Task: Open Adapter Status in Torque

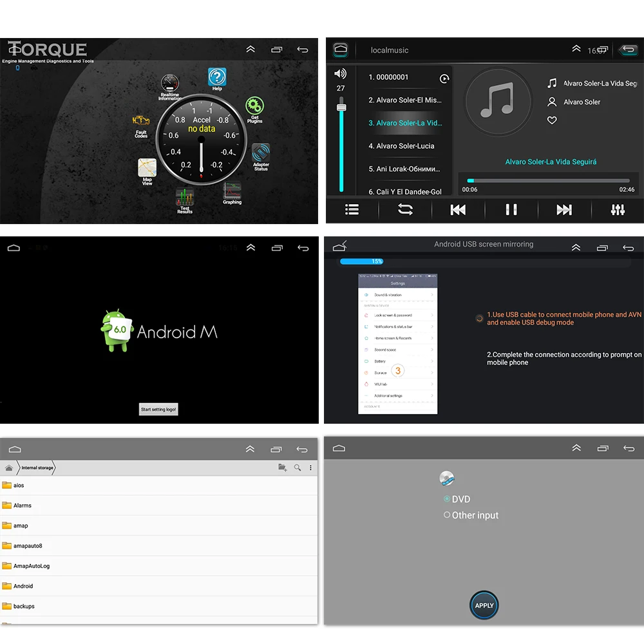Action: (x=261, y=157)
